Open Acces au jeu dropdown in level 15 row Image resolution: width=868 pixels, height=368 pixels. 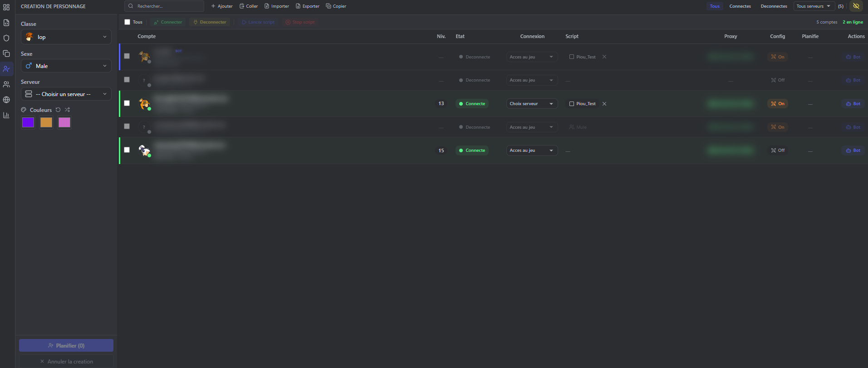[532, 150]
